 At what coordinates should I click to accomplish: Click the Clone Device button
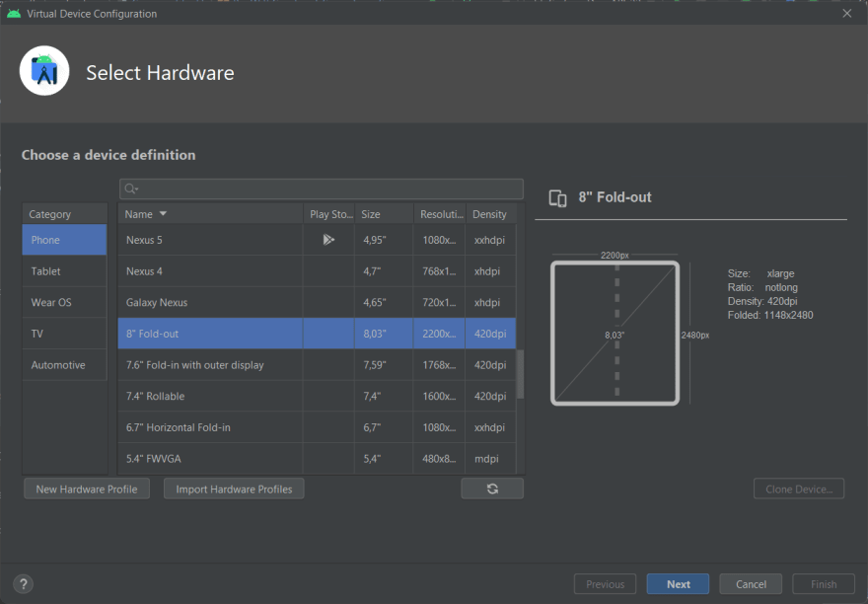click(799, 489)
